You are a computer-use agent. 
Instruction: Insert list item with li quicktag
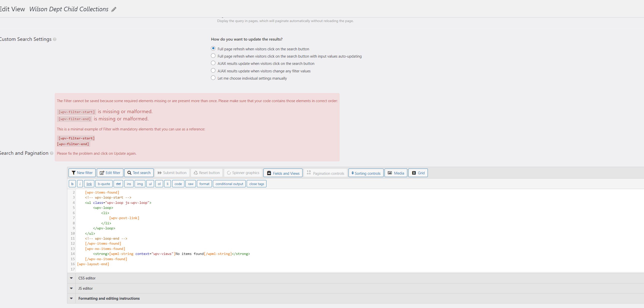click(168, 184)
